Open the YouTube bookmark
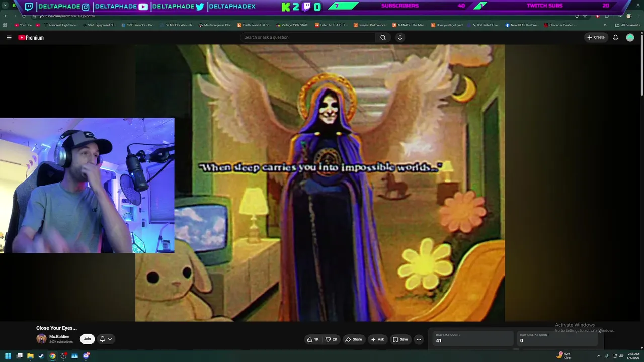 [23, 25]
